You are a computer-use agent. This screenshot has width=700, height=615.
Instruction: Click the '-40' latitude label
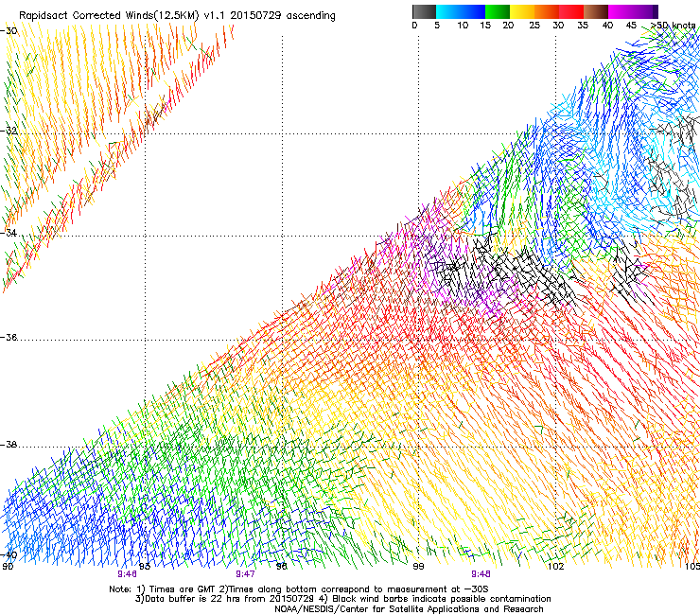[x=9, y=554]
